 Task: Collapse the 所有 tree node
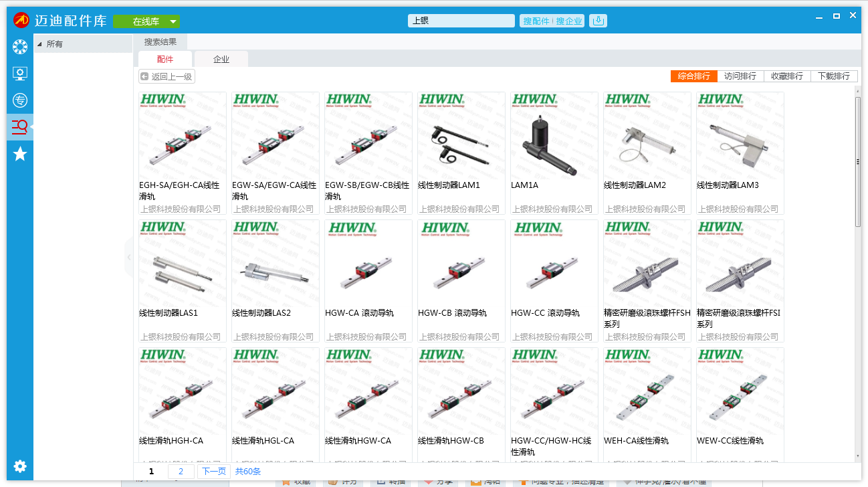(39, 44)
